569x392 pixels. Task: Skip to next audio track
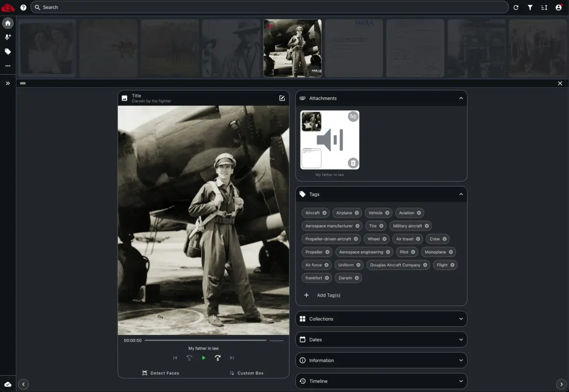click(232, 358)
